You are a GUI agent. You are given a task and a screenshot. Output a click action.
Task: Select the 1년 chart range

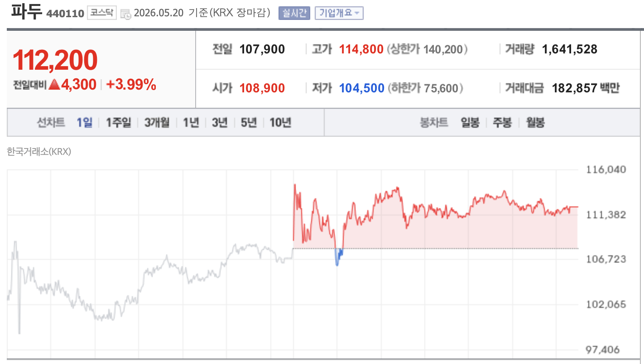191,122
